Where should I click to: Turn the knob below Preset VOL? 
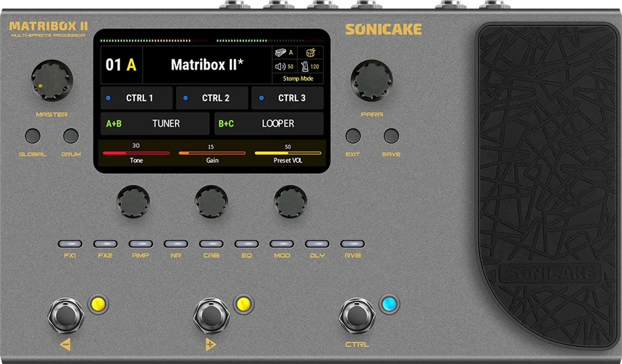[290, 202]
